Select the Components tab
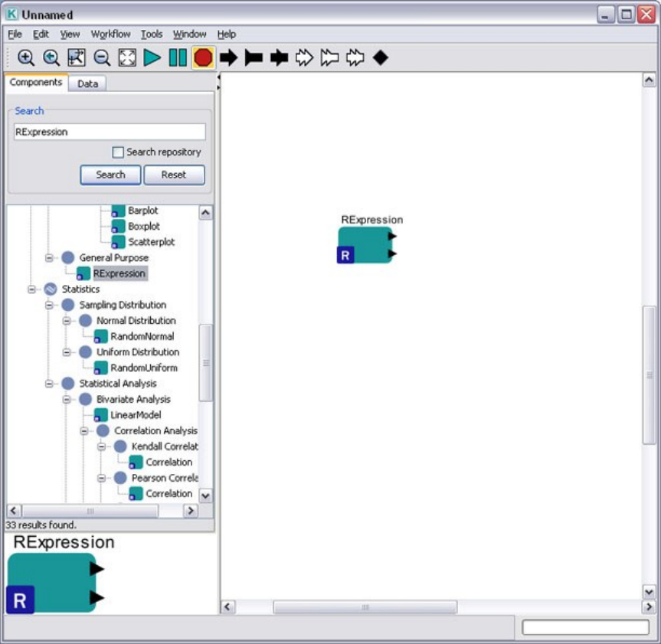The image size is (661, 644). (x=36, y=82)
